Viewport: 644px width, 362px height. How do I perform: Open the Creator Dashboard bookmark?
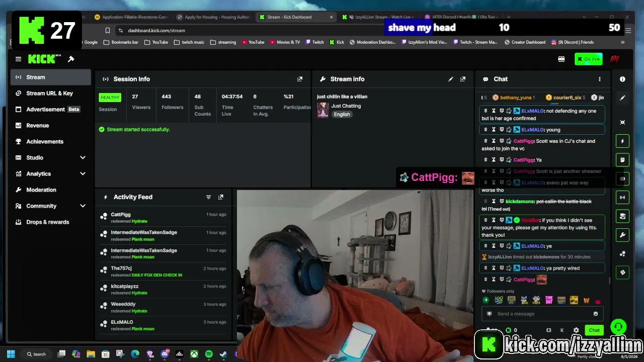tap(525, 42)
